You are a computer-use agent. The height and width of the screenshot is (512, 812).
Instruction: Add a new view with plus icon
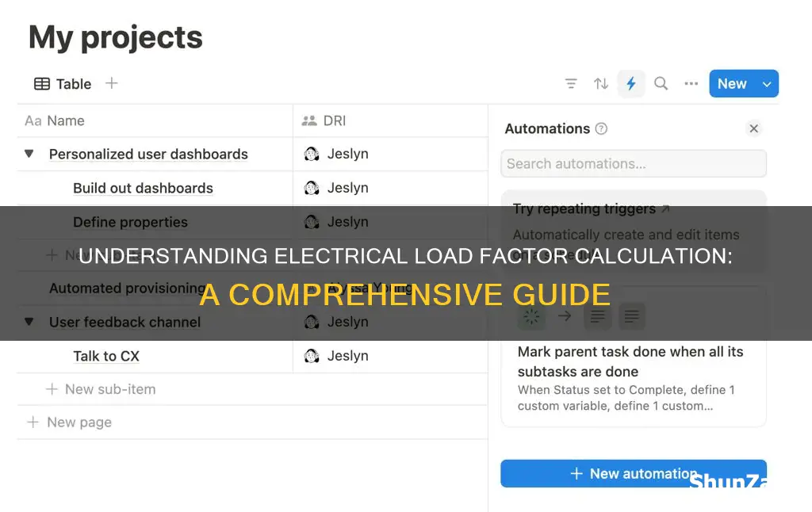[x=111, y=83]
